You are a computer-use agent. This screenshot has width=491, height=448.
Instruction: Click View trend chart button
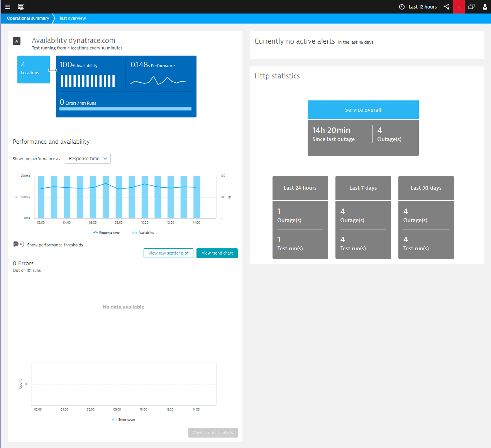click(217, 253)
